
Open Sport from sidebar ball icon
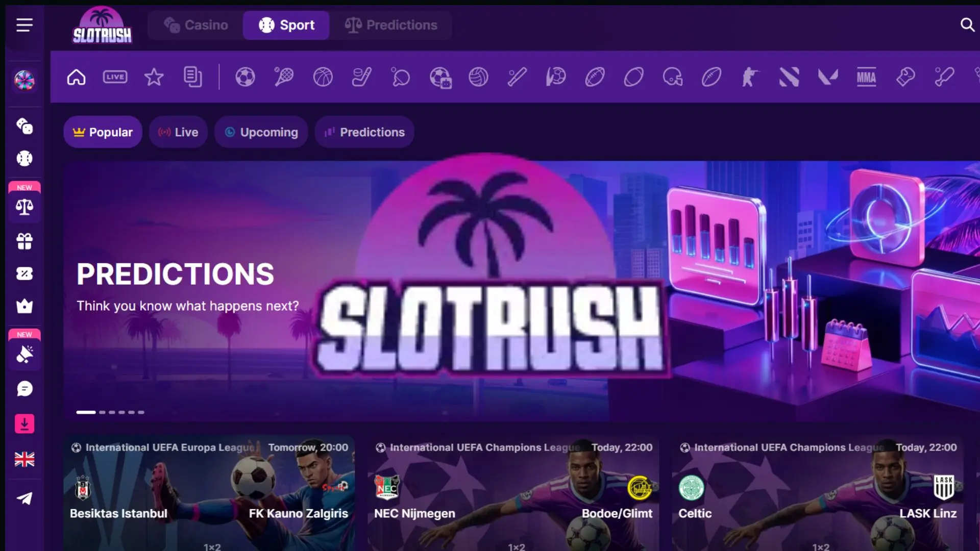pyautogui.click(x=24, y=159)
